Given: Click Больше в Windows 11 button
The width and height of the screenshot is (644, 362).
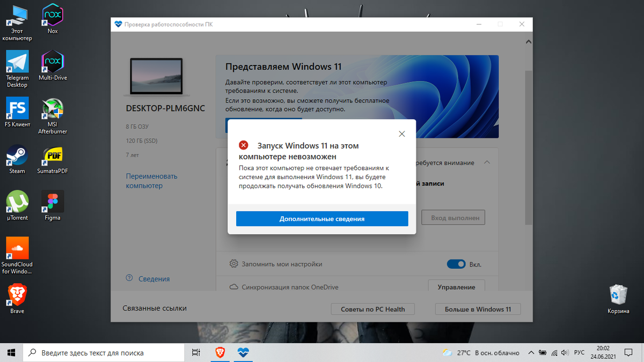Looking at the screenshot, I should 478,309.
